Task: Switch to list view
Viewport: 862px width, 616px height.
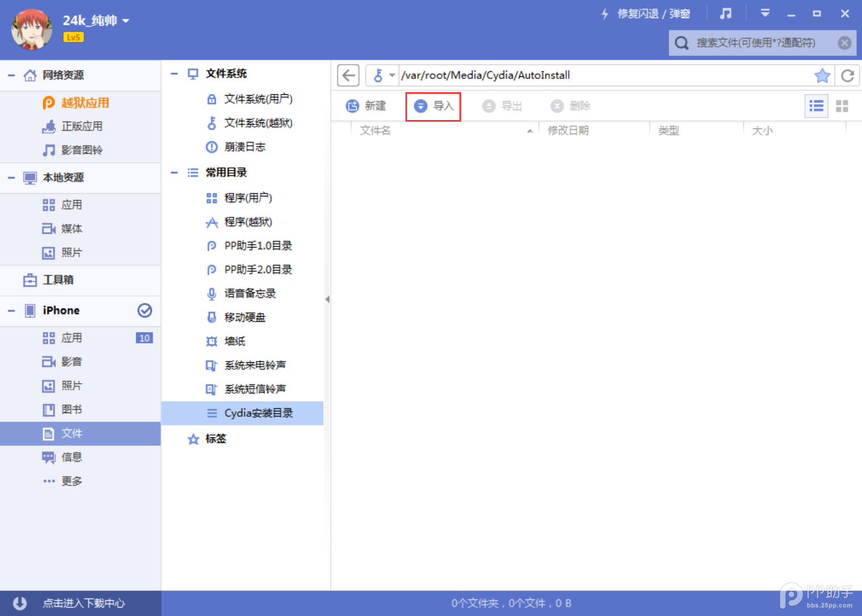Action: (x=817, y=106)
